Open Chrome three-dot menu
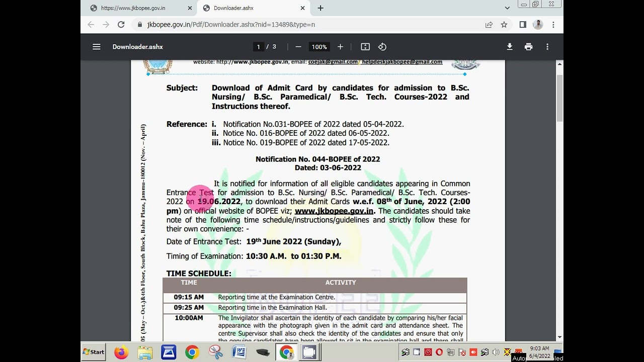 553,24
